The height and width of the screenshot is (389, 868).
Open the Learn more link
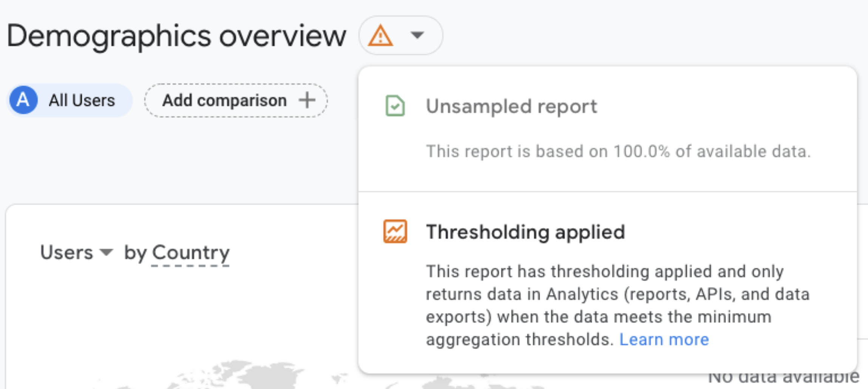tap(664, 340)
